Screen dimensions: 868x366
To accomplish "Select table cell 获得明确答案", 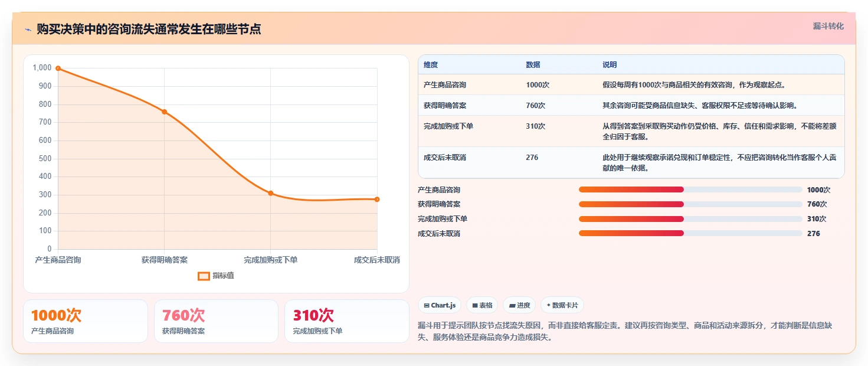I will pos(445,106).
